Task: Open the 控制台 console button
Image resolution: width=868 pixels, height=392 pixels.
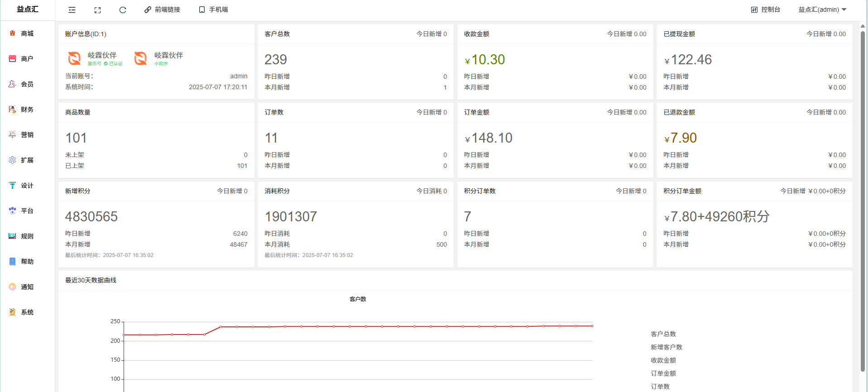Action: pyautogui.click(x=765, y=10)
